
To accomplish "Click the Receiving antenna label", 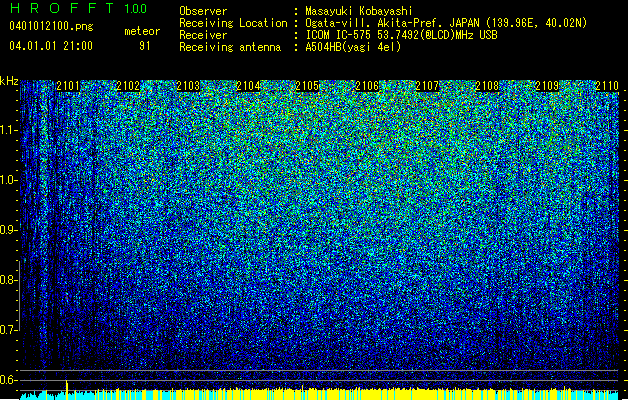I will click(230, 47).
